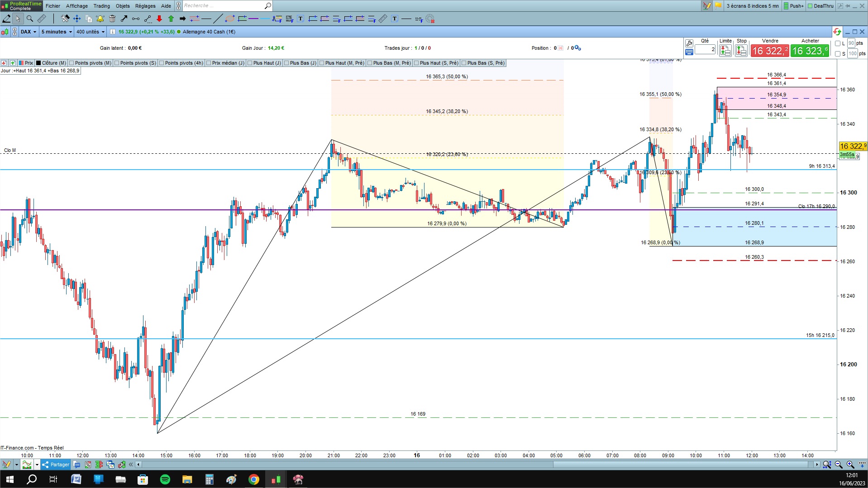Click the alert bell icon
Screen dimensions: 868x488
100,19
